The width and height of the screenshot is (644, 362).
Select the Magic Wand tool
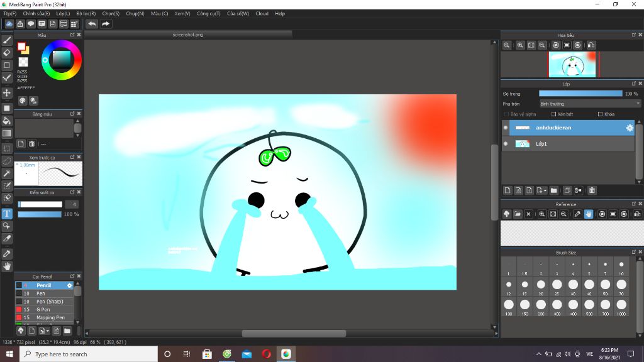(x=6, y=173)
